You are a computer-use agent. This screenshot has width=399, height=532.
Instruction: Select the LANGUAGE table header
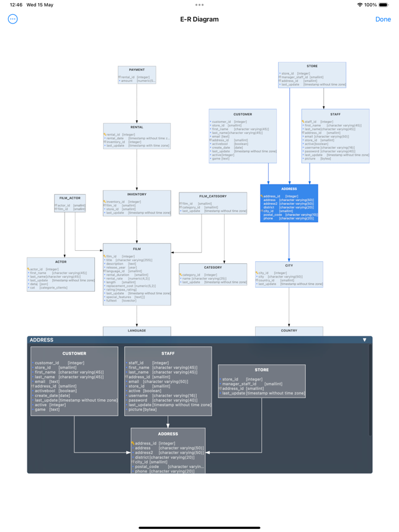tap(137, 331)
